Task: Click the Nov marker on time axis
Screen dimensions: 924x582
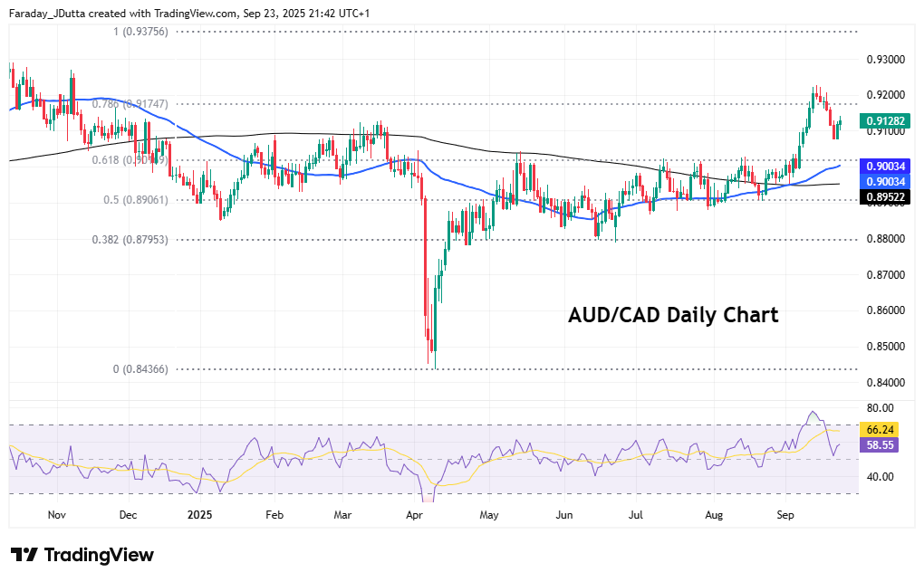Action: [x=56, y=515]
